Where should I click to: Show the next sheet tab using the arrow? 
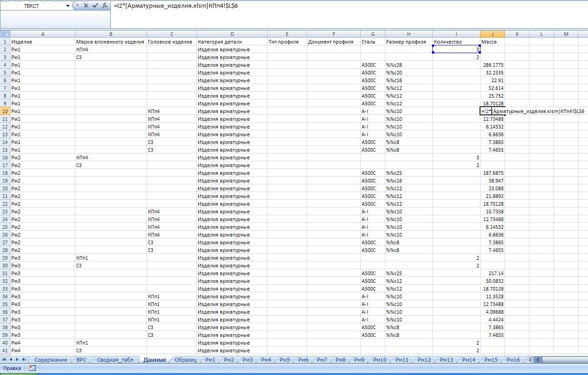click(18, 360)
